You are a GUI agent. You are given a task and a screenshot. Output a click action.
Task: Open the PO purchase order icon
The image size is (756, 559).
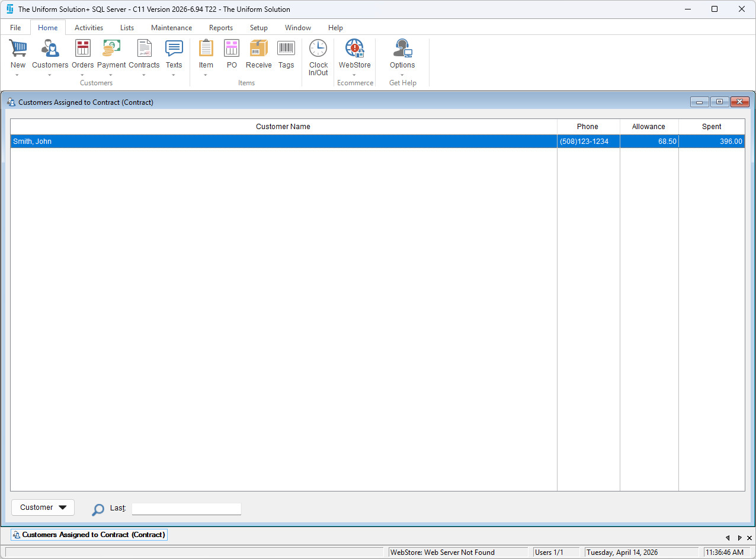232,49
